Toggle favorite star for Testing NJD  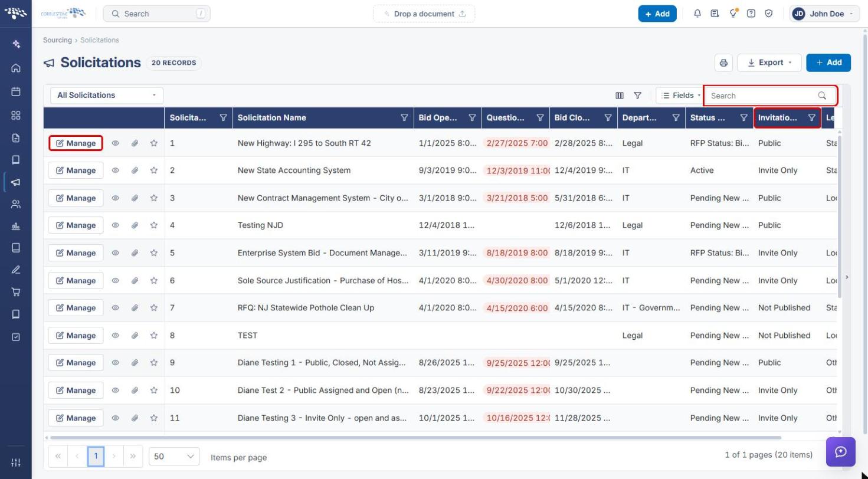coord(154,225)
